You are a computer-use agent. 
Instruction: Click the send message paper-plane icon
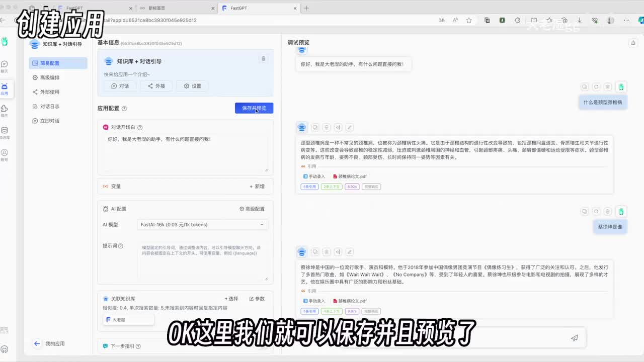point(574,338)
